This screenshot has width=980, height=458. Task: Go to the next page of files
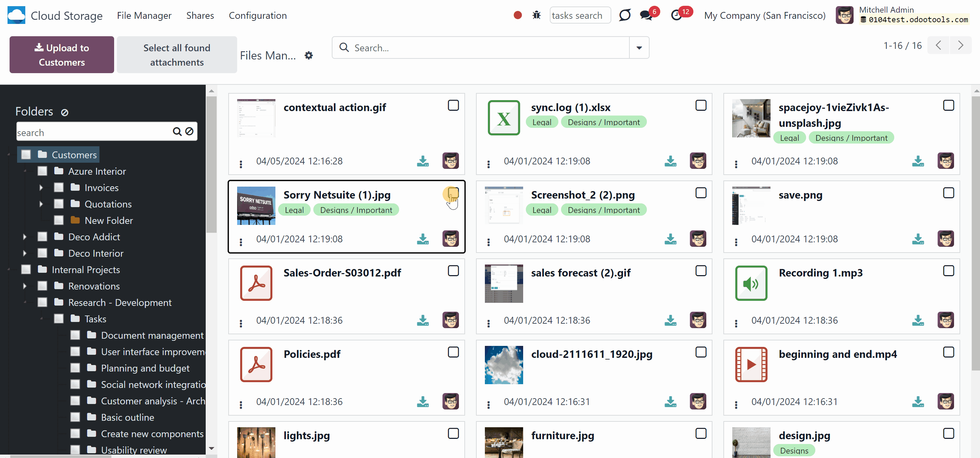pyautogui.click(x=961, y=46)
